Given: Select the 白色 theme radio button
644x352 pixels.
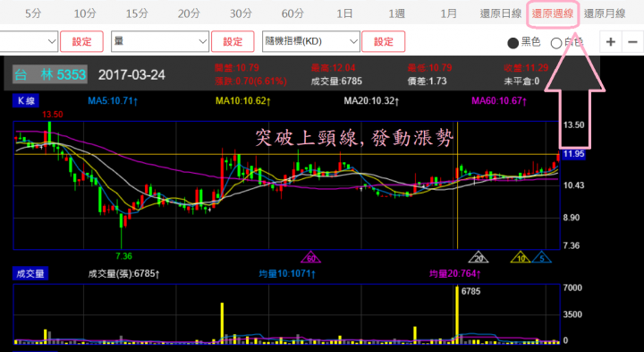Looking at the screenshot, I should (x=556, y=42).
